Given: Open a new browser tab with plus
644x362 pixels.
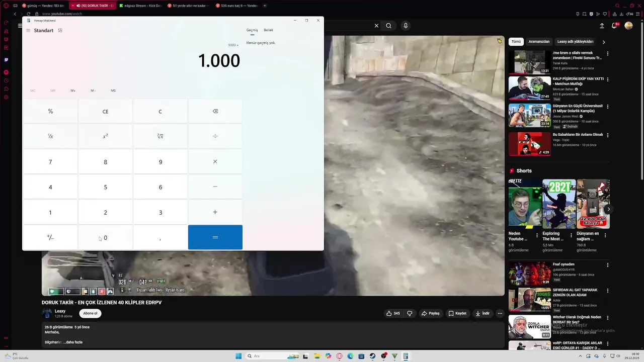Looking at the screenshot, I should click(265, 6).
